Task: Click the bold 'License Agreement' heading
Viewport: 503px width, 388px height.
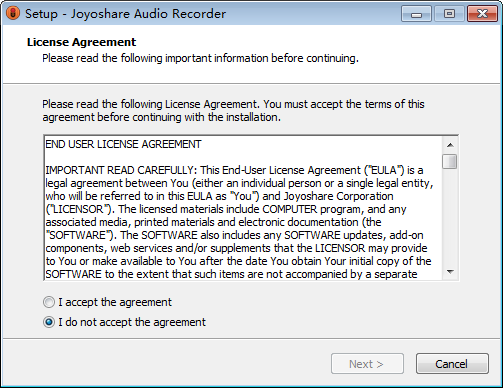Action: (x=82, y=42)
